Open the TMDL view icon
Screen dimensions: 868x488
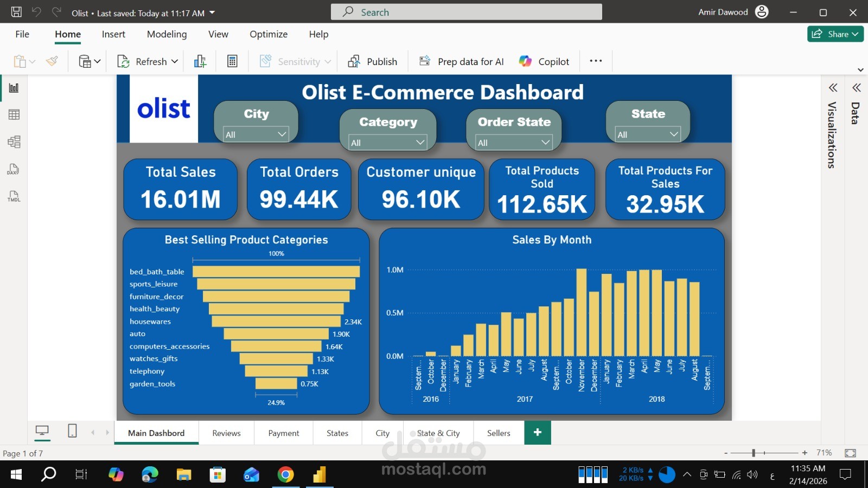coord(14,196)
